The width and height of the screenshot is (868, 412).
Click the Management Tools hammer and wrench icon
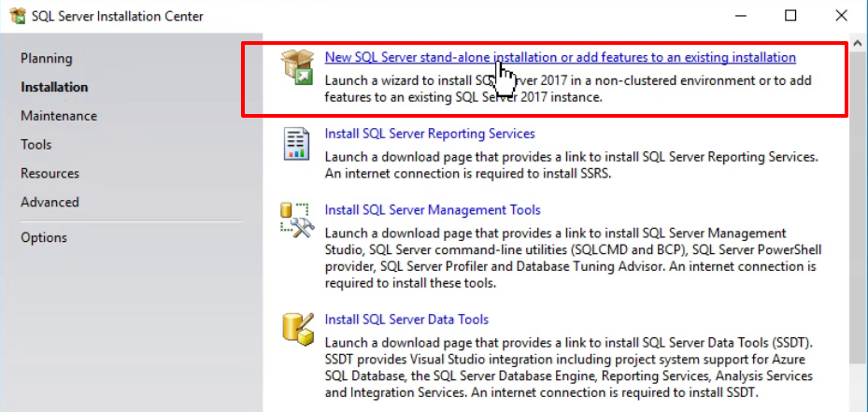click(297, 220)
